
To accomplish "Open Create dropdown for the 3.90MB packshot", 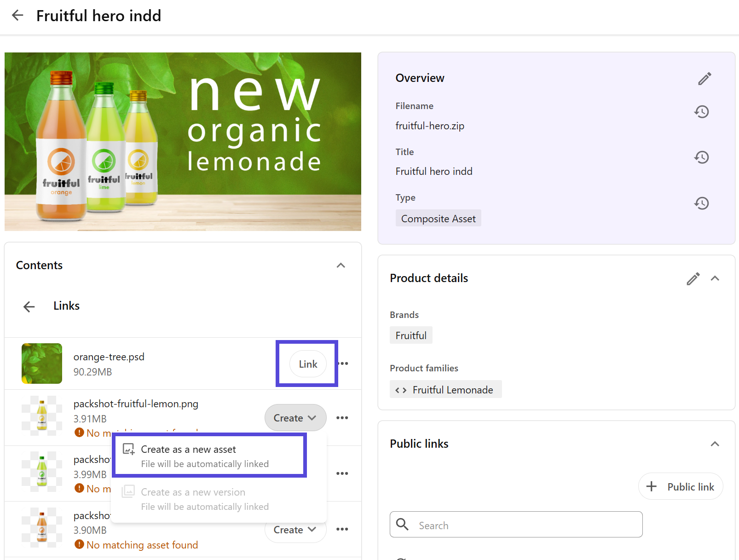I will (295, 530).
